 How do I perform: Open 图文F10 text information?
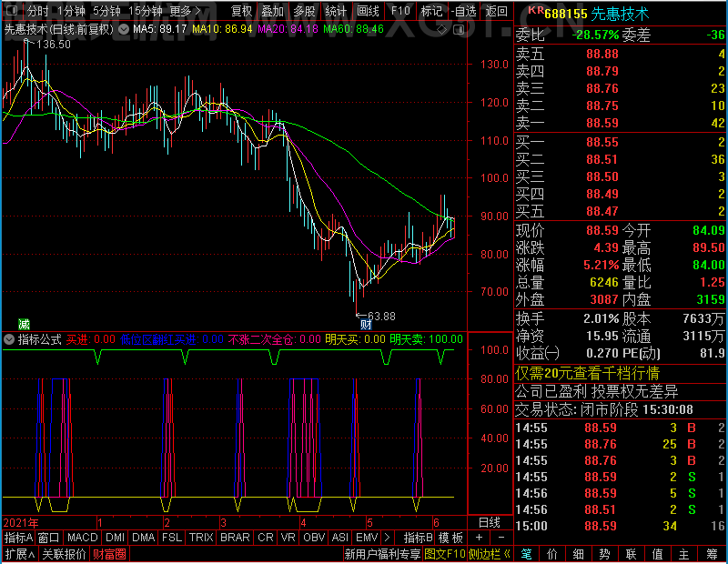point(445,554)
